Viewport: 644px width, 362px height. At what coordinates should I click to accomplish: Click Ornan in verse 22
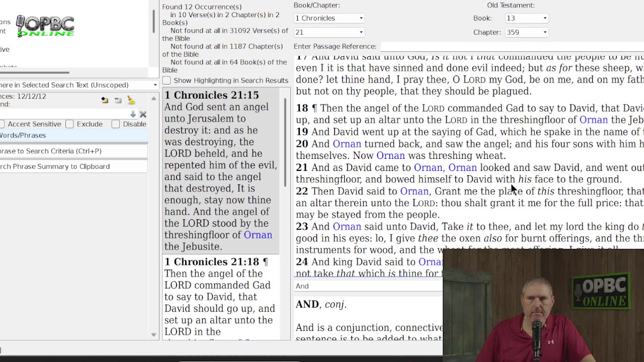pos(415,191)
